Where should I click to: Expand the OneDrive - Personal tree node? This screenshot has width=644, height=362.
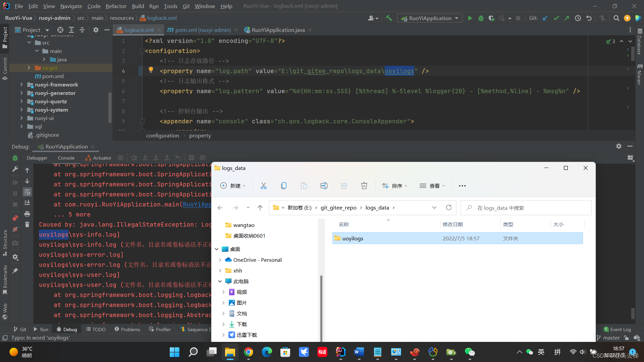(x=220, y=260)
